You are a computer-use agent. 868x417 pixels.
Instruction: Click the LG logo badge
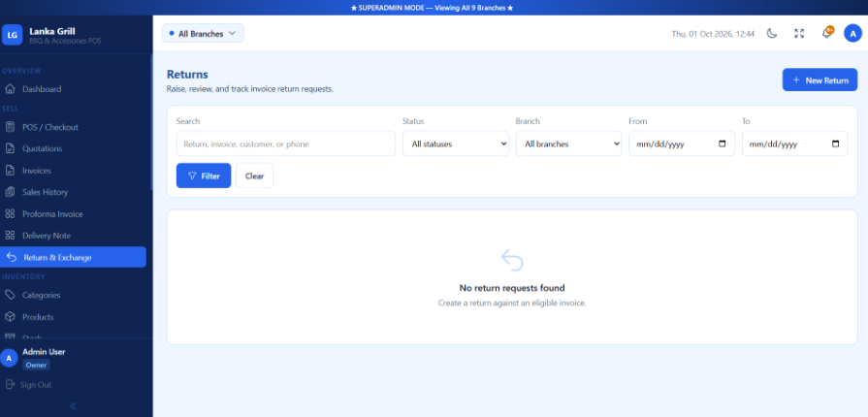13,35
